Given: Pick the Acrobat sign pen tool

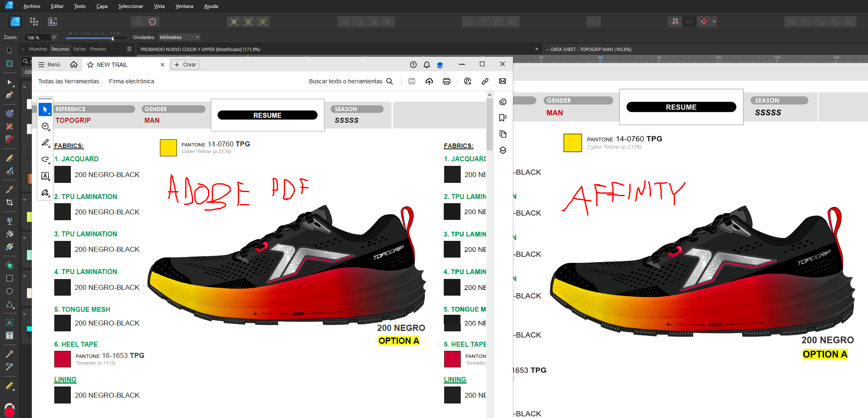Looking at the screenshot, I should [x=45, y=192].
